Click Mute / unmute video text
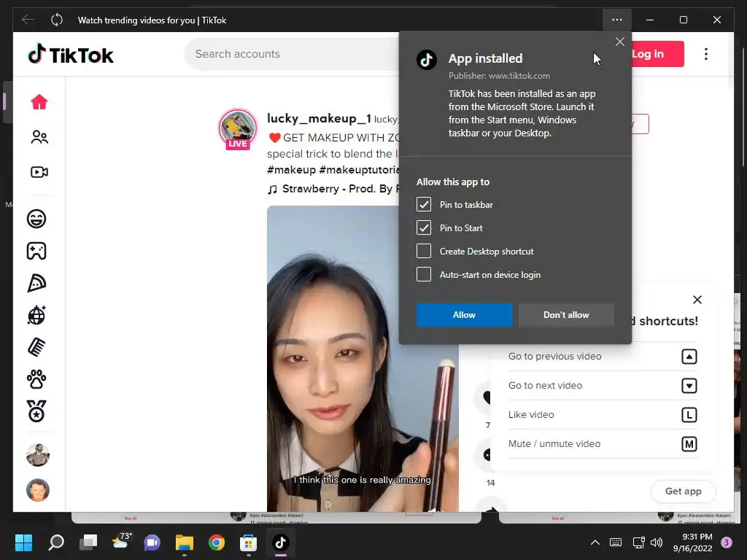747x560 pixels. [x=554, y=443]
